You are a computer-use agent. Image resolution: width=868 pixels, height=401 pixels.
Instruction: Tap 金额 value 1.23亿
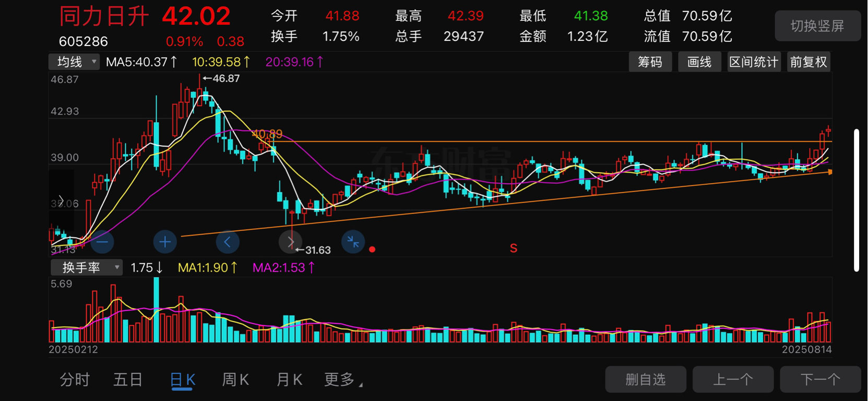587,37
